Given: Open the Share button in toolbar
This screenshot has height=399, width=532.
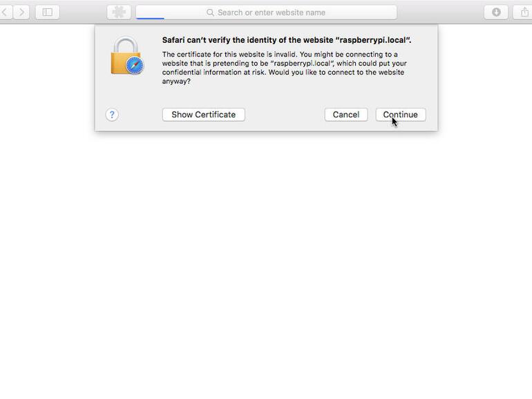Looking at the screenshot, I should tap(524, 12).
